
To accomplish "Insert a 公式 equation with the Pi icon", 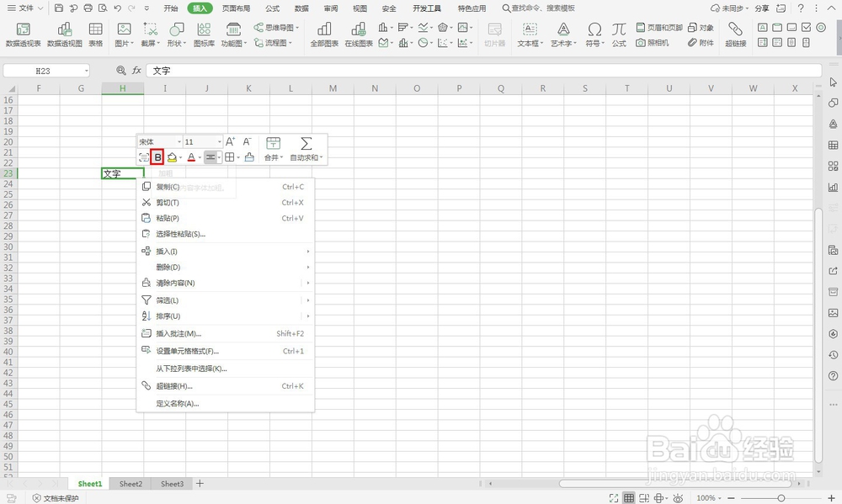I will [x=619, y=34].
